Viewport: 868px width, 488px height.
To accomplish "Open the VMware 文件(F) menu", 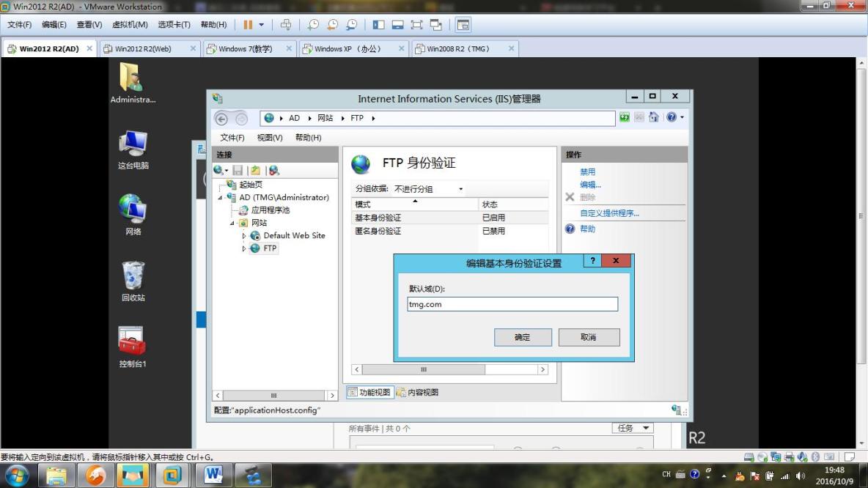I will 19,25.
